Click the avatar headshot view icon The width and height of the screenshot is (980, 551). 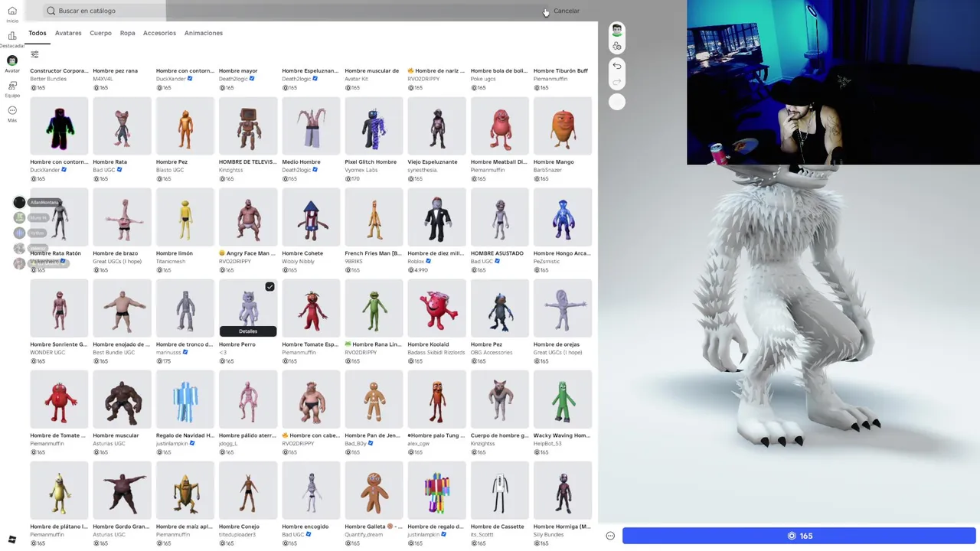(617, 31)
